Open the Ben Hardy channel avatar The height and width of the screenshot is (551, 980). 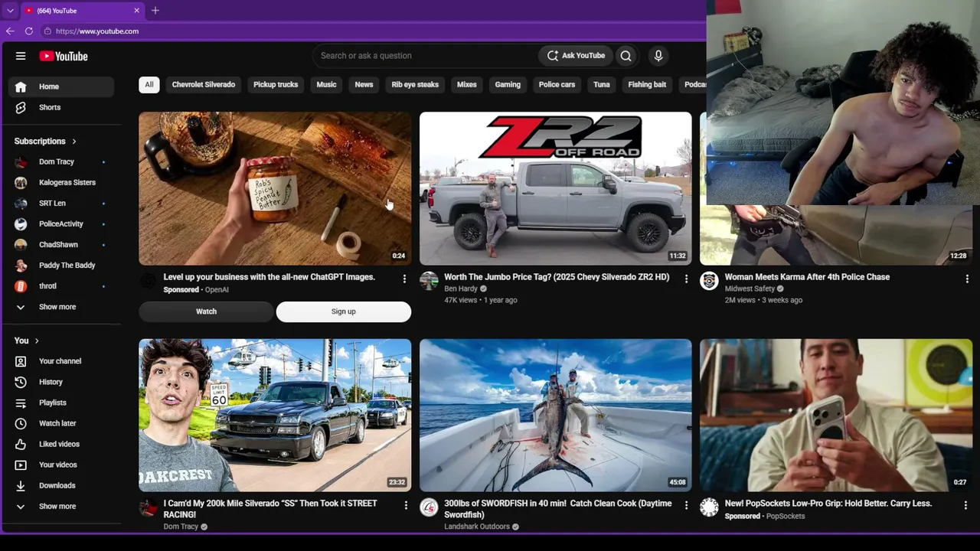click(429, 281)
